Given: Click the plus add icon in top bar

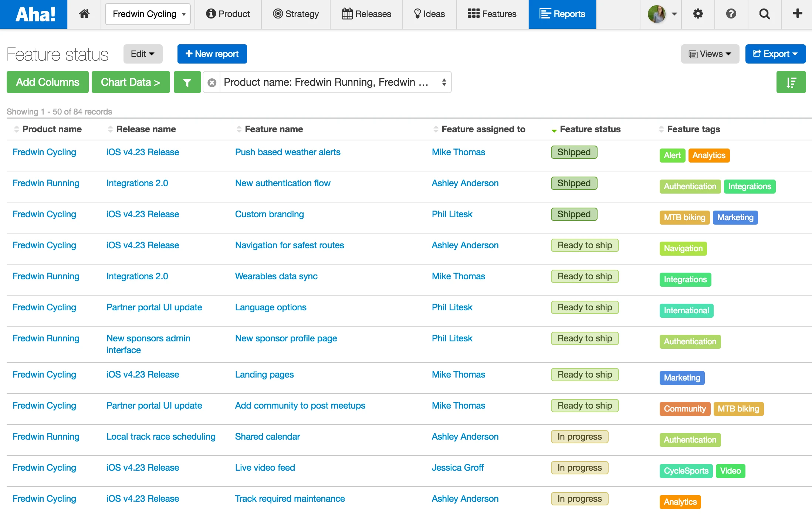Looking at the screenshot, I should click(797, 14).
